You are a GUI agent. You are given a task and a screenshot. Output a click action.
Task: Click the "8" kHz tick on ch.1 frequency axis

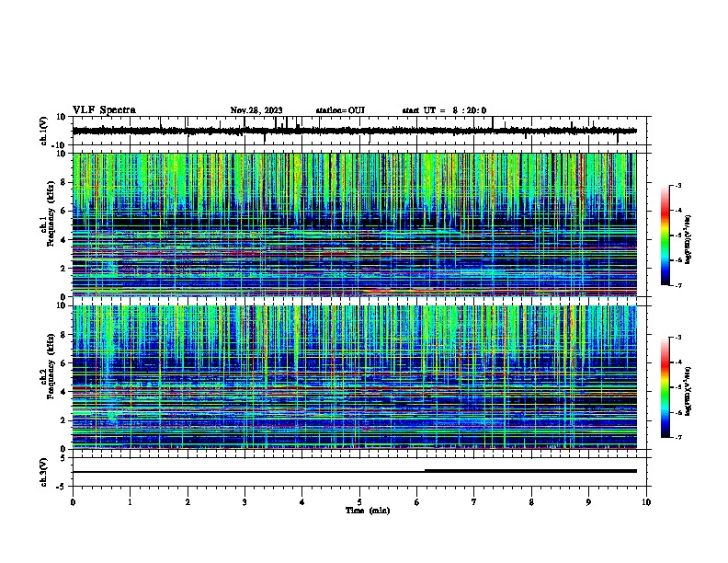[63, 182]
